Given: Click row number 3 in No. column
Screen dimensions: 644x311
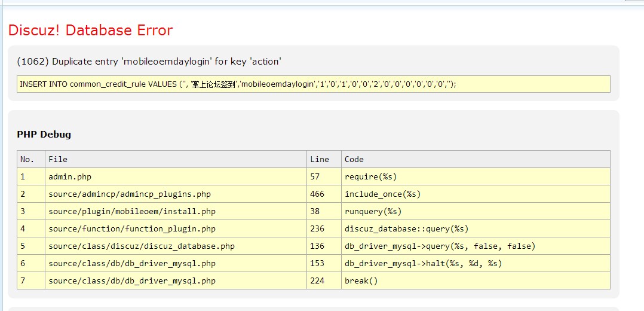Looking at the screenshot, I should pos(31,212).
